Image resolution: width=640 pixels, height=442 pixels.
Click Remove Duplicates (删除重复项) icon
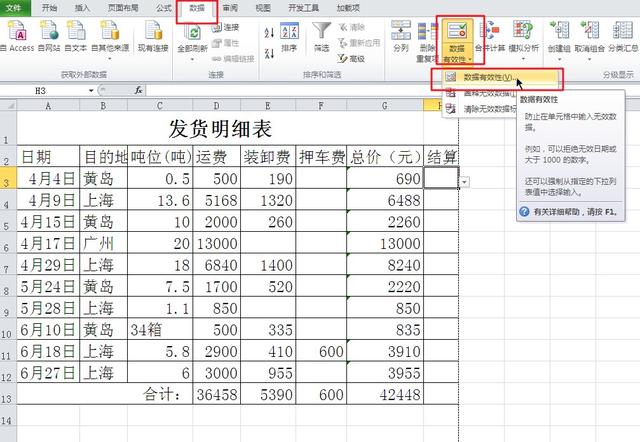pyautogui.click(x=427, y=32)
